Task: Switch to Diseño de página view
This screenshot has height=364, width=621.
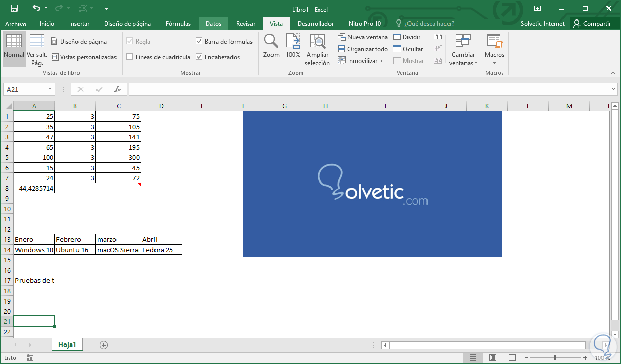Action: (x=79, y=42)
